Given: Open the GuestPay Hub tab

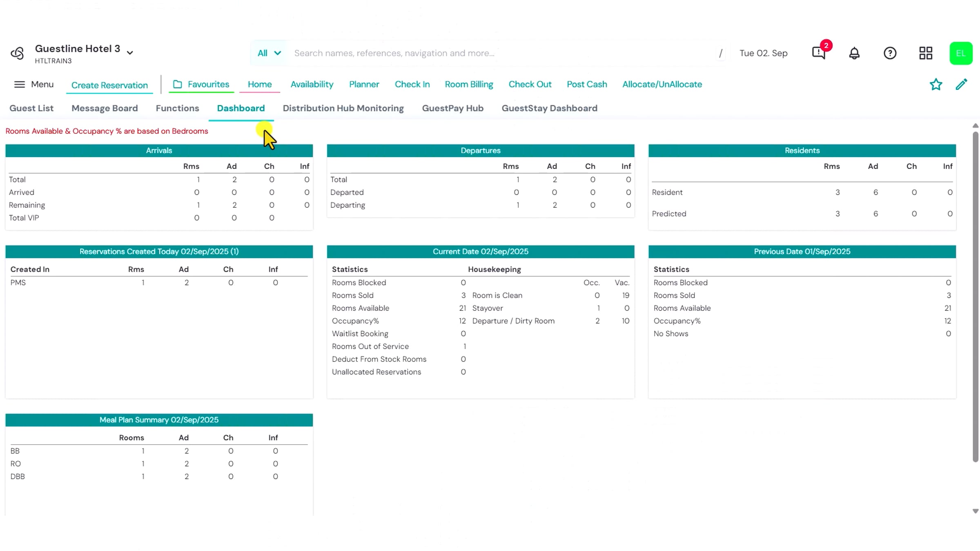Looking at the screenshot, I should point(452,108).
